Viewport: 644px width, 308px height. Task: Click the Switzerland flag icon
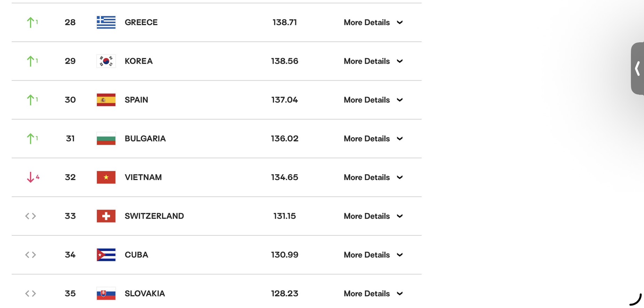pos(106,216)
